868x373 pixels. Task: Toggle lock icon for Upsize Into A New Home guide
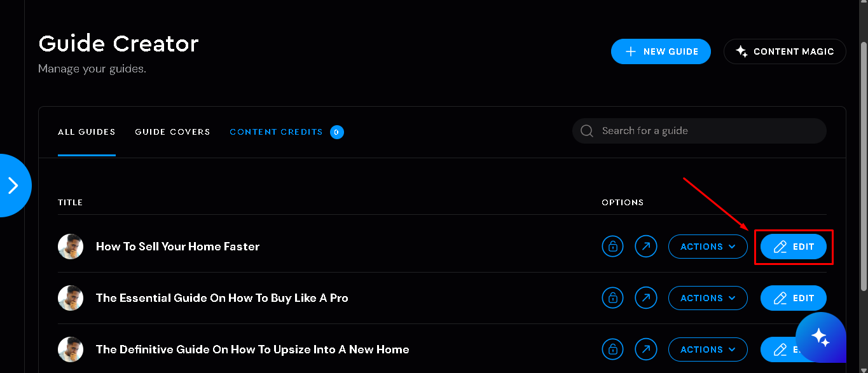[613, 349]
